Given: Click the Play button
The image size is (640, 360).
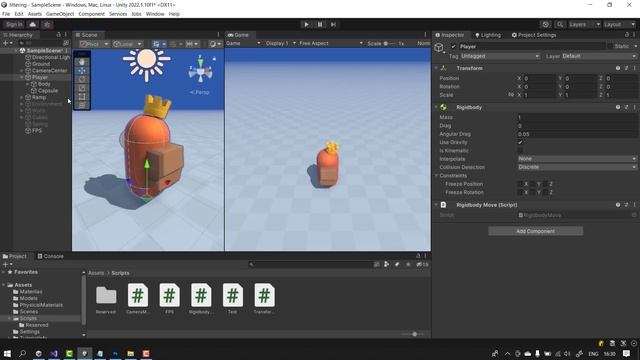Looking at the screenshot, I should (x=307, y=24).
